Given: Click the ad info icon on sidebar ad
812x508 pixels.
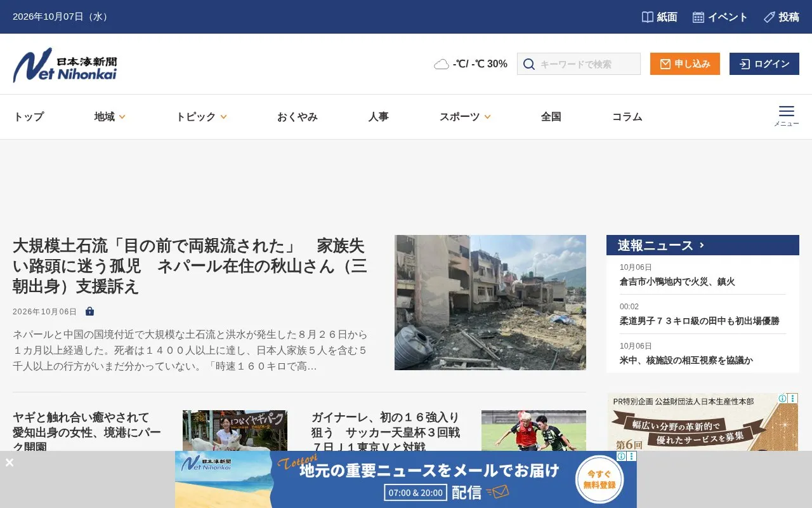Looking at the screenshot, I should click(783, 398).
